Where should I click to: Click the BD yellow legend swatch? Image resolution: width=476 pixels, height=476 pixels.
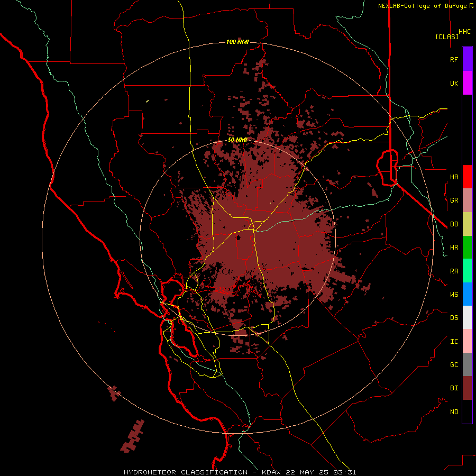[x=467, y=224]
